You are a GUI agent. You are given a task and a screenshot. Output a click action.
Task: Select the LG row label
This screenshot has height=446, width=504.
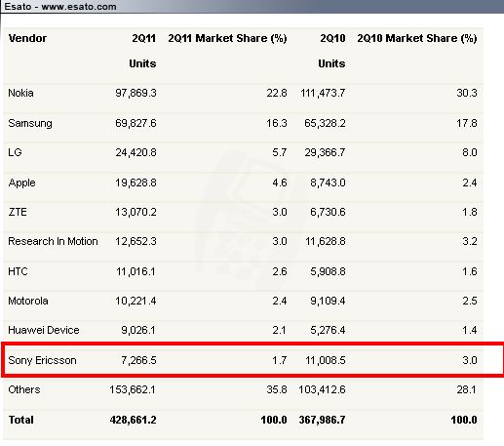click(x=15, y=152)
